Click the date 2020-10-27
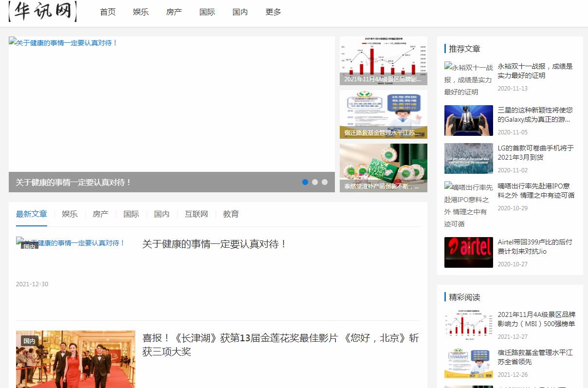The width and height of the screenshot is (588, 388). [x=513, y=264]
